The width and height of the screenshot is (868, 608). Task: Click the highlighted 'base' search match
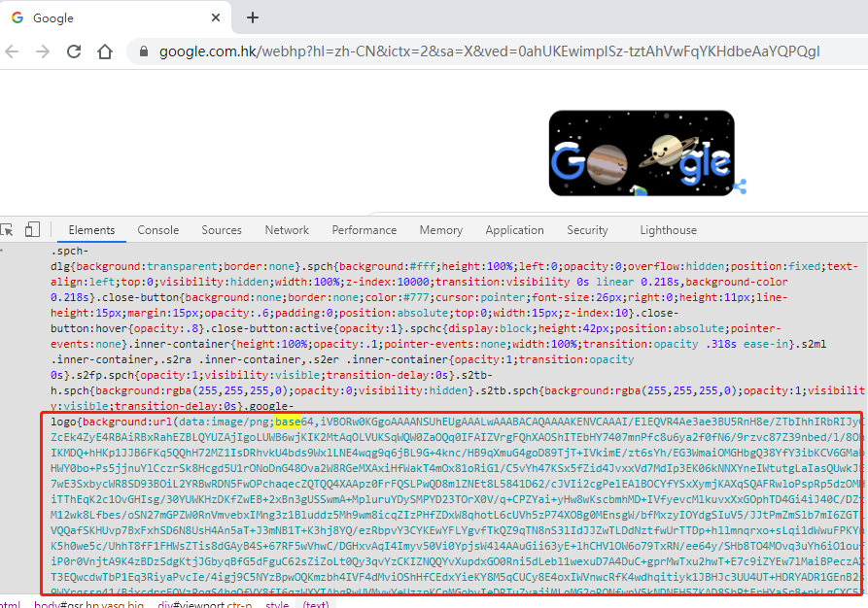pyautogui.click(x=288, y=422)
